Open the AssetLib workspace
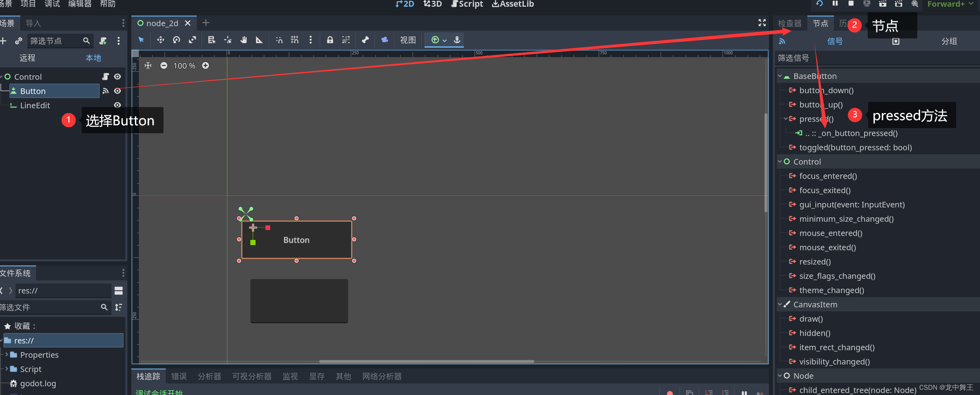This screenshot has width=980, height=395. tap(513, 4)
